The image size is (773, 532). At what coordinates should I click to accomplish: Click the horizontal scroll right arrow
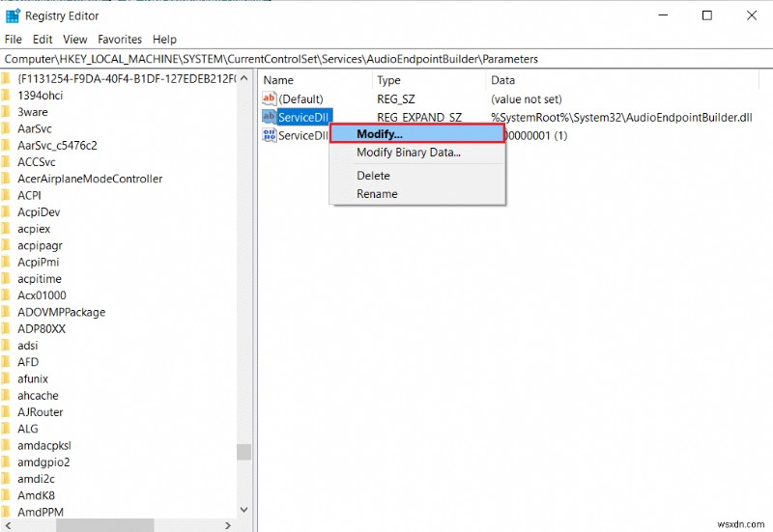pyautogui.click(x=228, y=525)
